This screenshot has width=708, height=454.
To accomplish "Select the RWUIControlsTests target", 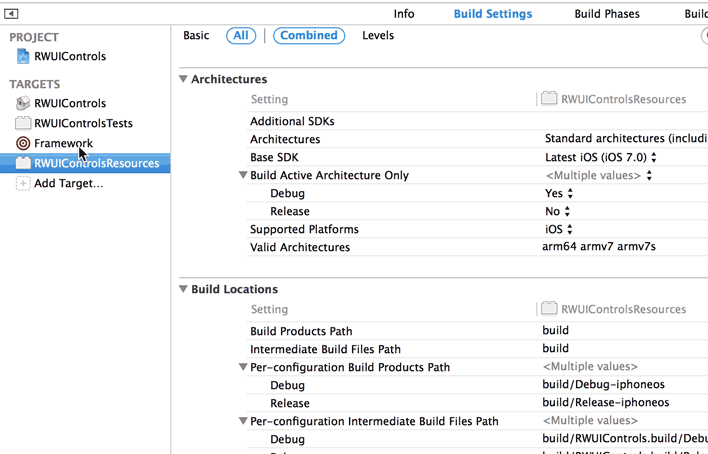I will pyautogui.click(x=84, y=123).
